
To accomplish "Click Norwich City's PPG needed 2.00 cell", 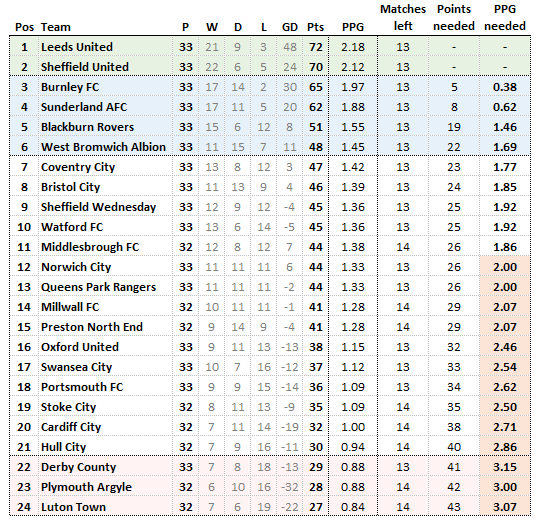I will point(505,267).
